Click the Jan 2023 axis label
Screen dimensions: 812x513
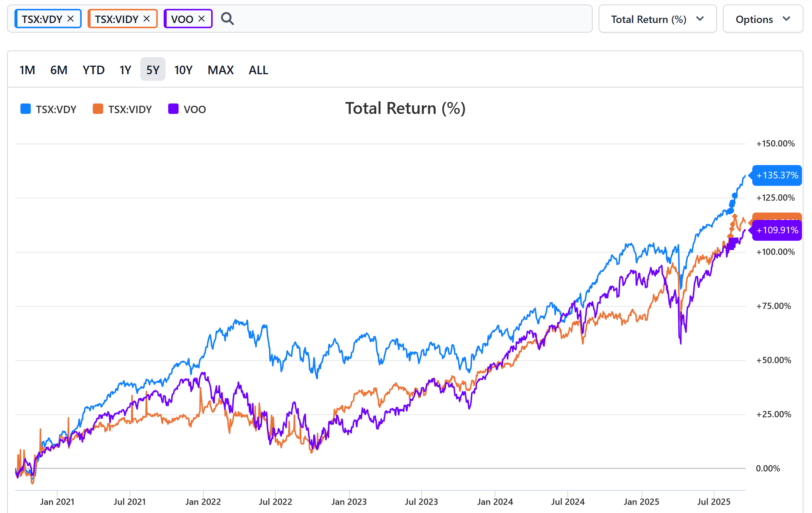pyautogui.click(x=349, y=502)
